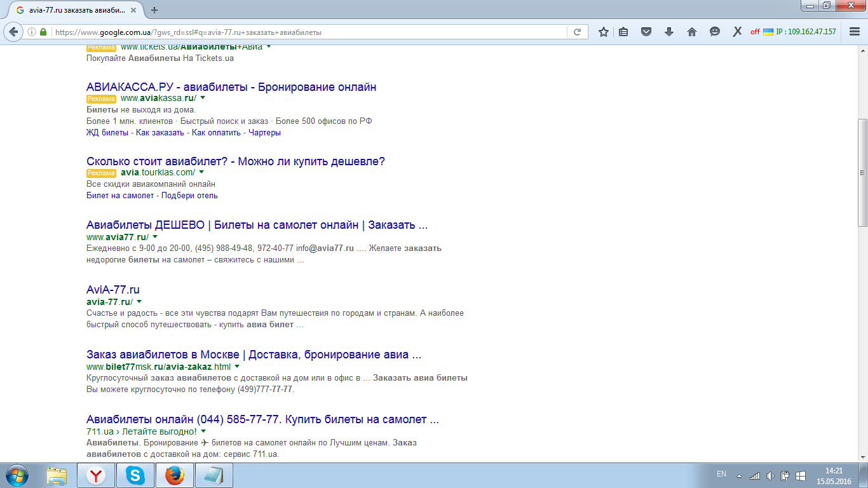Open the Downloads arrow icon

click(668, 32)
